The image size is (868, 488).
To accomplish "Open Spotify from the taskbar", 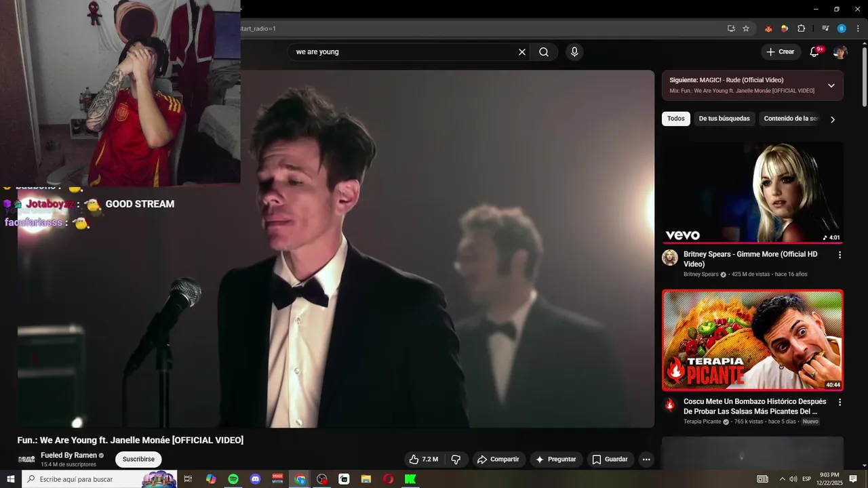I will tap(233, 479).
